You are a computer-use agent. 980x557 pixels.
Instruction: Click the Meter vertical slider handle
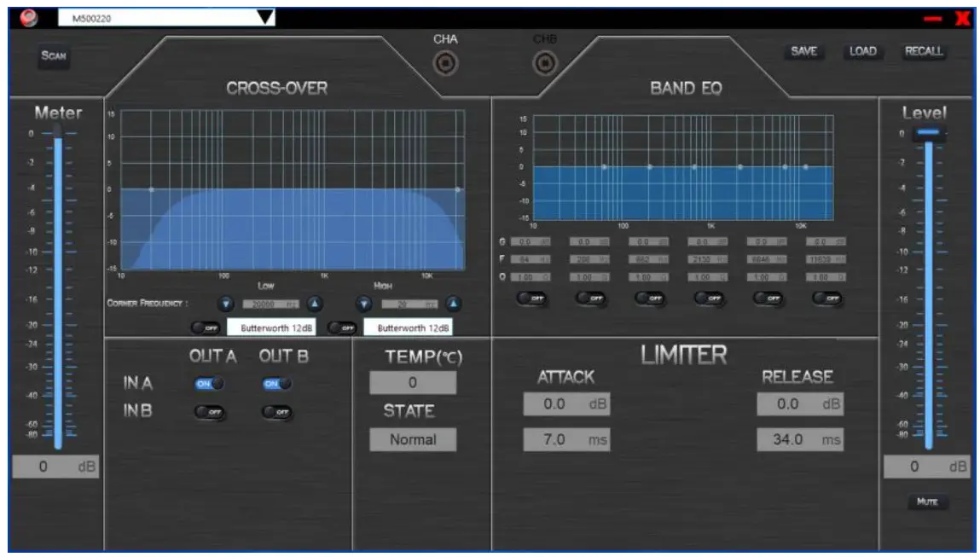tap(57, 132)
